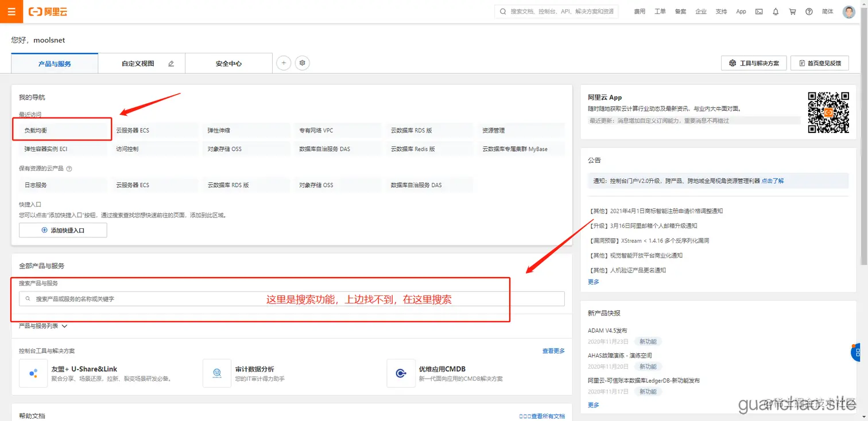868x421 pixels.
Task: Click the 审计数据分析 icon
Action: pos(217,373)
